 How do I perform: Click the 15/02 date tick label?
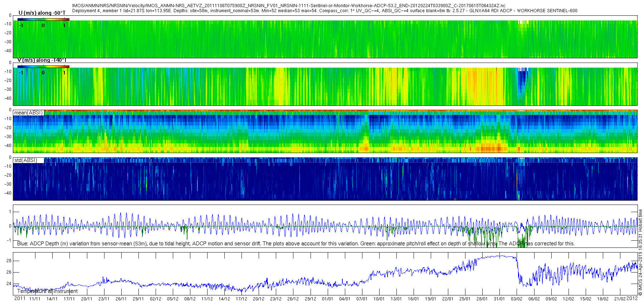tap(585, 299)
